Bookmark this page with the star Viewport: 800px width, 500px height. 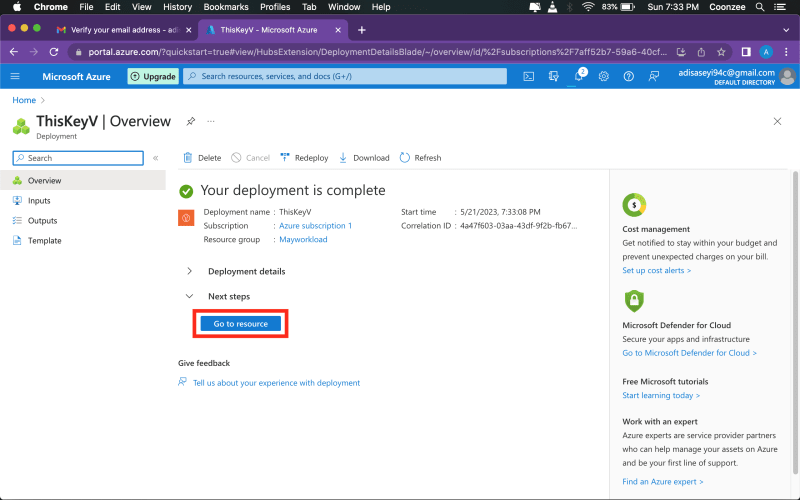(721, 52)
